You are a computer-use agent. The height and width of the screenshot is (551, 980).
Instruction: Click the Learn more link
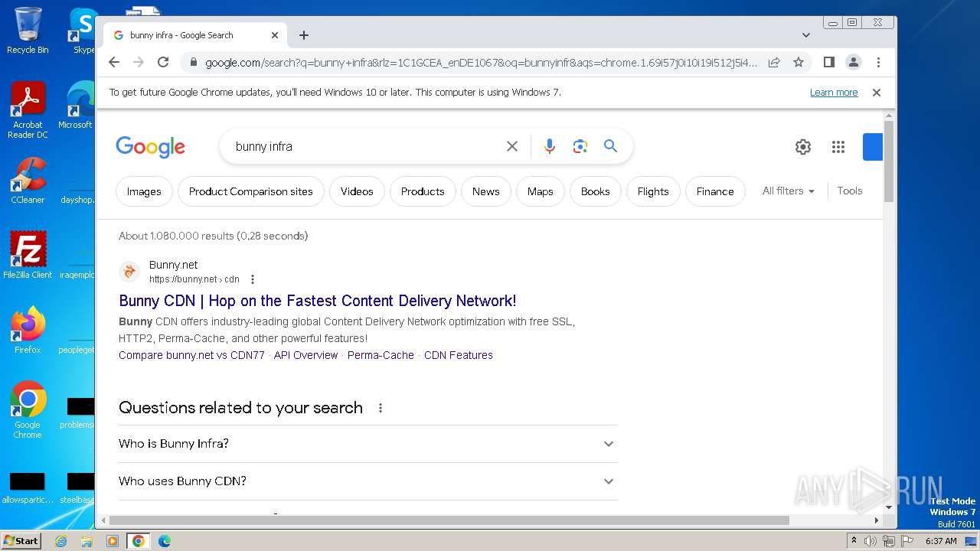834,93
